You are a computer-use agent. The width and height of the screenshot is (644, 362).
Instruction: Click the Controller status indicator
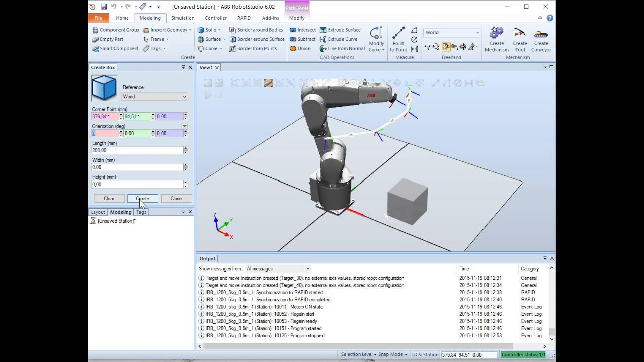[523, 355]
